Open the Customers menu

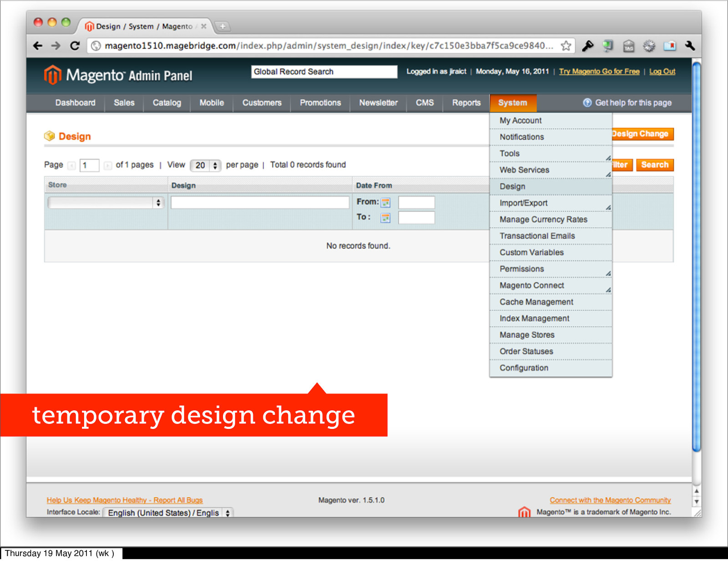(262, 103)
